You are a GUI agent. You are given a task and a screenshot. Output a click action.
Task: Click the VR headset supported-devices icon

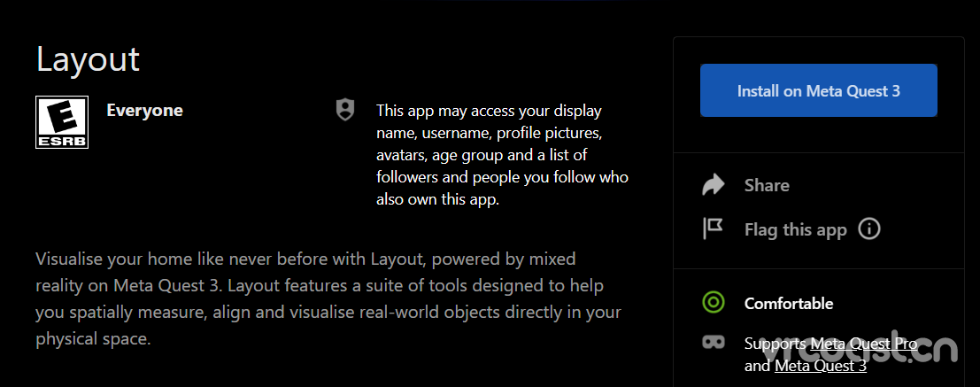(714, 342)
